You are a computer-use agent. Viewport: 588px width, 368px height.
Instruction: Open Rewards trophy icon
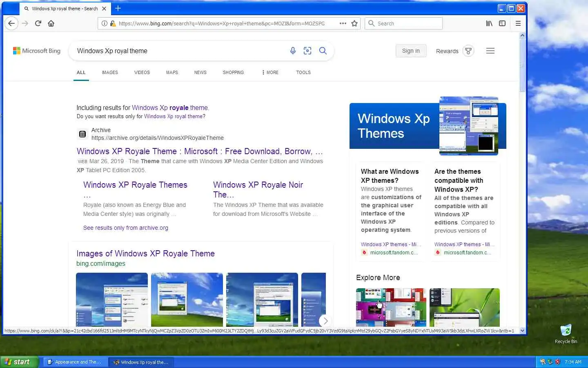tap(468, 51)
